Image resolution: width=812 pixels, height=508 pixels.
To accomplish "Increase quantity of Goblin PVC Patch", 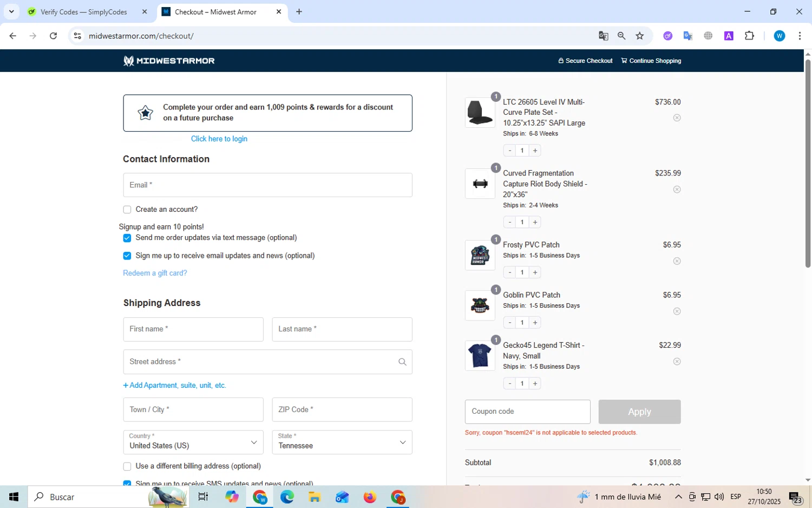I will (x=535, y=322).
